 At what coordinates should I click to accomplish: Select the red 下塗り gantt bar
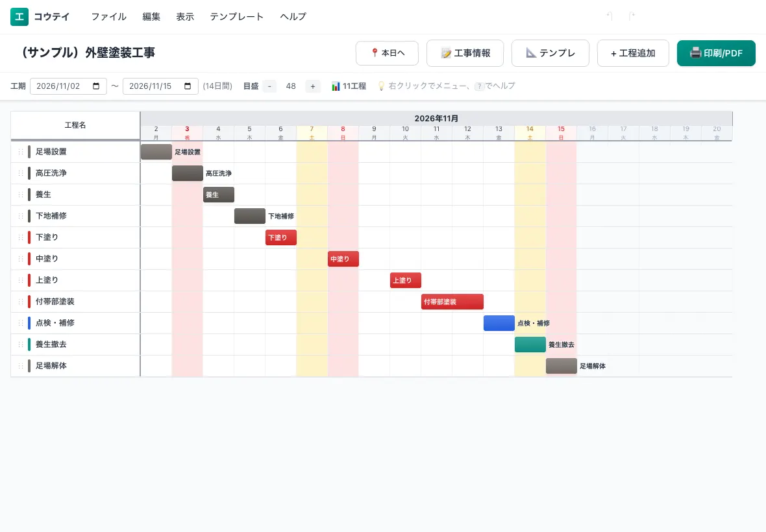click(281, 237)
